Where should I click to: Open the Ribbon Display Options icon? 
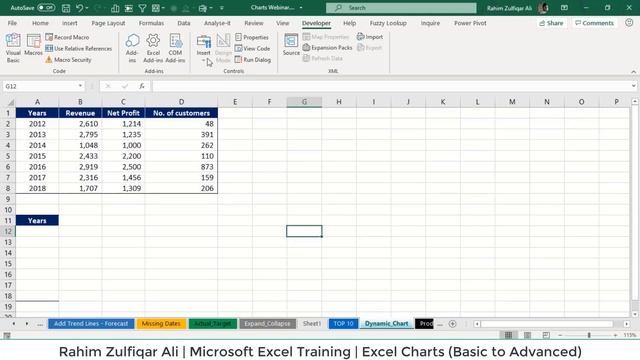tap(564, 8)
